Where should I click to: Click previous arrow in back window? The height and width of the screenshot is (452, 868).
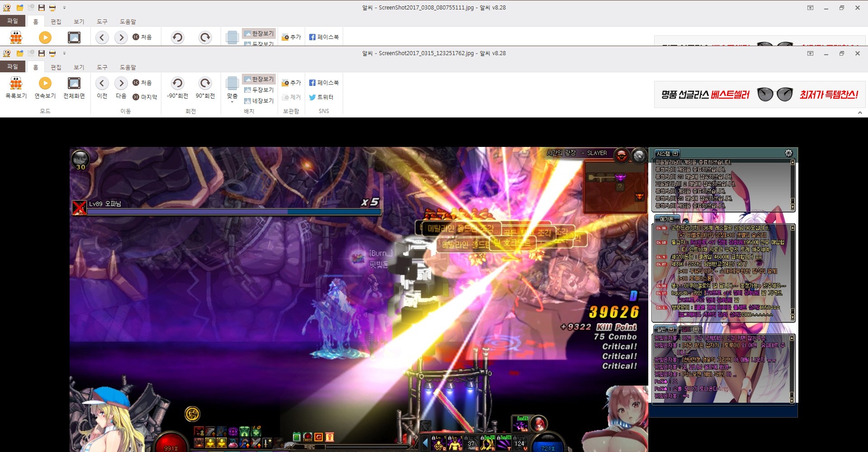102,37
